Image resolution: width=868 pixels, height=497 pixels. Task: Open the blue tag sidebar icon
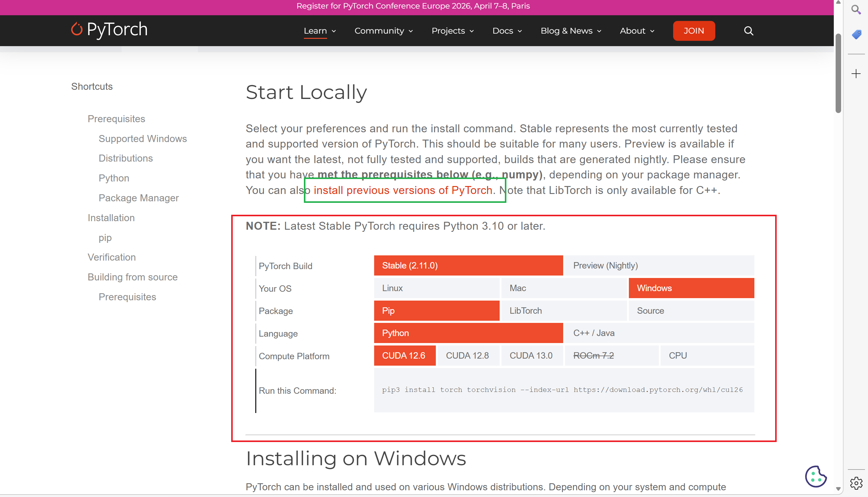point(856,34)
